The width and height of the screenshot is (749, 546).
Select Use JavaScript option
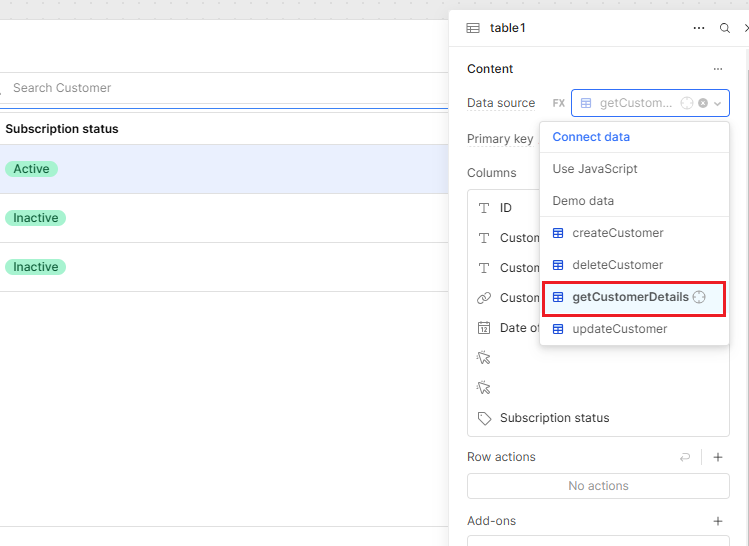(634, 169)
